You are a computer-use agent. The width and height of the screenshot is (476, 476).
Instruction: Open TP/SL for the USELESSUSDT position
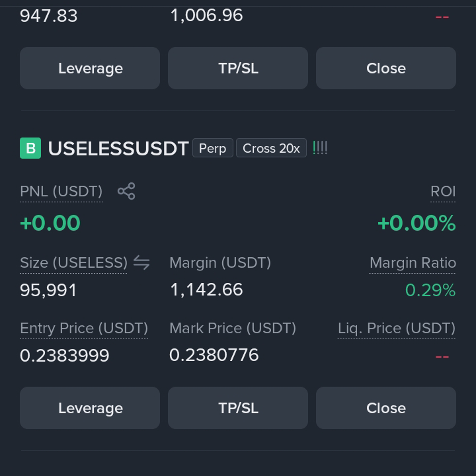tap(238, 408)
